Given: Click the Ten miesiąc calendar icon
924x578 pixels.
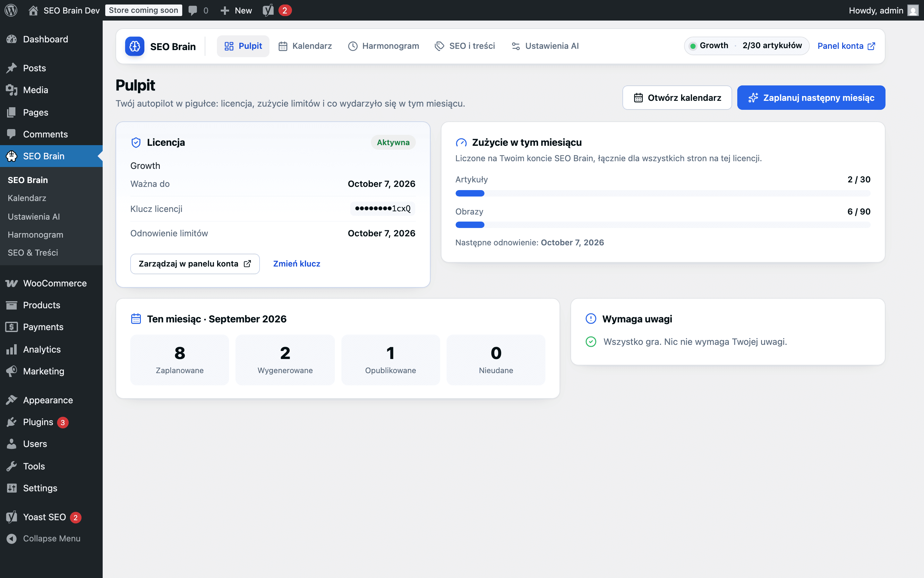Looking at the screenshot, I should (x=136, y=319).
